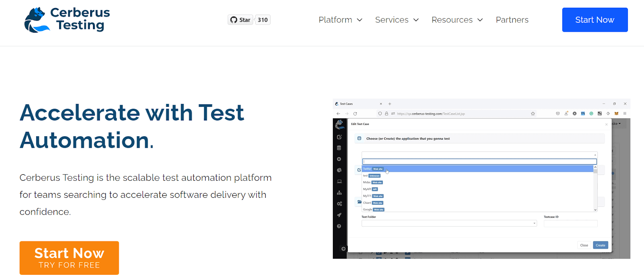The width and height of the screenshot is (644, 278).
Task: Click the sitemap hierarchy icon in the sidebar
Action: coord(339,193)
